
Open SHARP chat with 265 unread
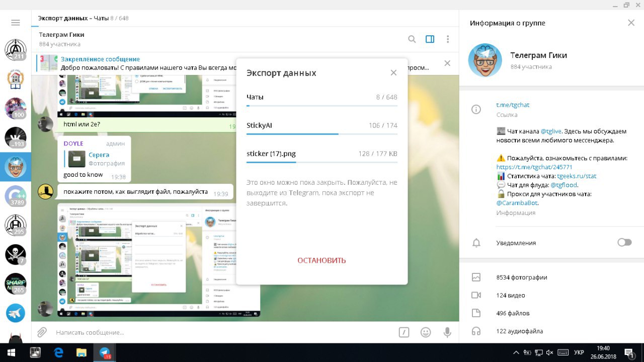click(x=16, y=283)
